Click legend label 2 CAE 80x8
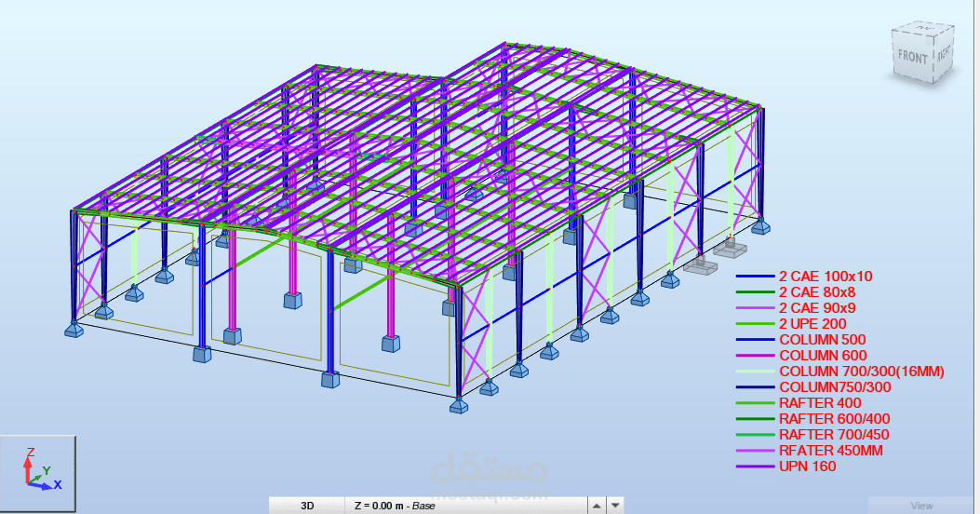Viewport: 980px width, 514px height. [817, 292]
